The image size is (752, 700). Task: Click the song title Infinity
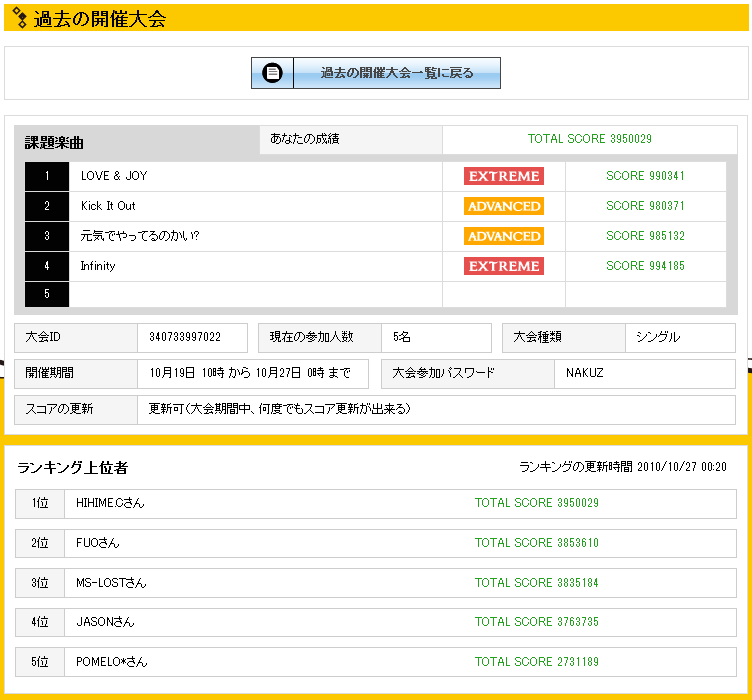pyautogui.click(x=98, y=266)
